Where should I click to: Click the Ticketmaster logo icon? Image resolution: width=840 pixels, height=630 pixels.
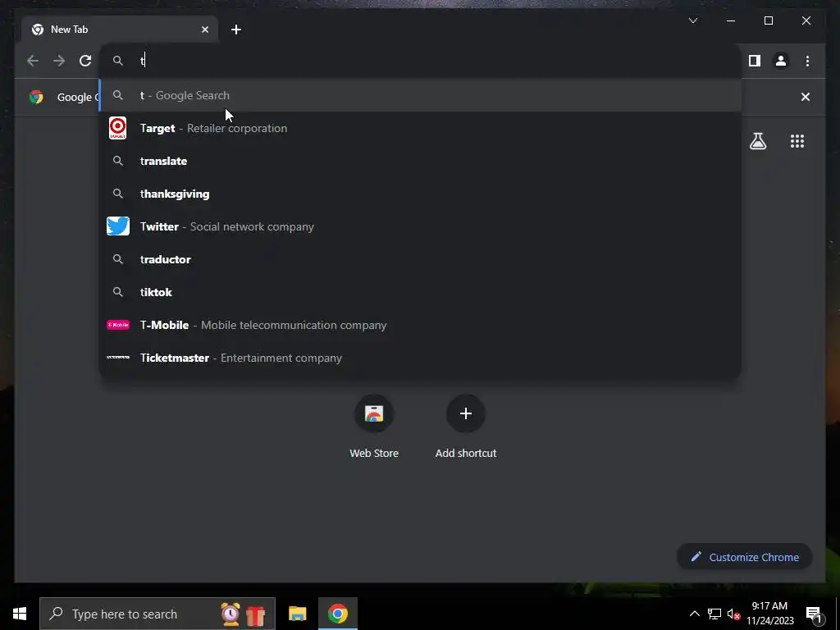[x=118, y=358]
